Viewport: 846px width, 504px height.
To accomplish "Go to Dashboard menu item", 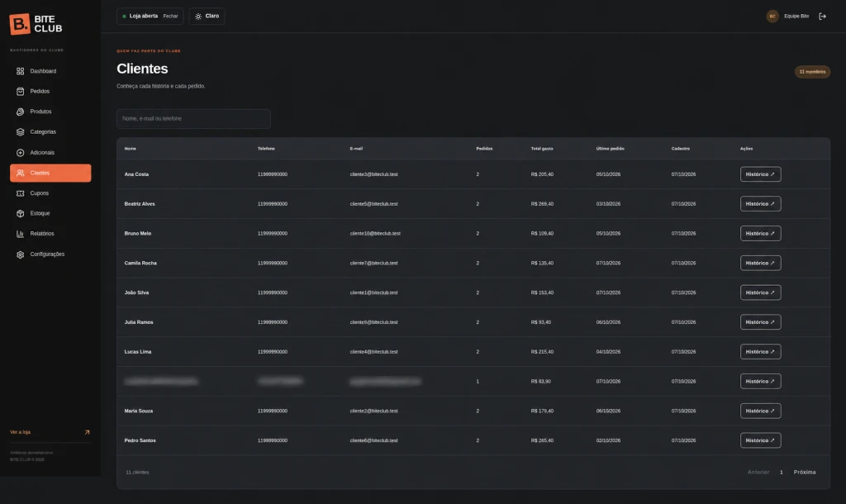I will tap(50, 71).
